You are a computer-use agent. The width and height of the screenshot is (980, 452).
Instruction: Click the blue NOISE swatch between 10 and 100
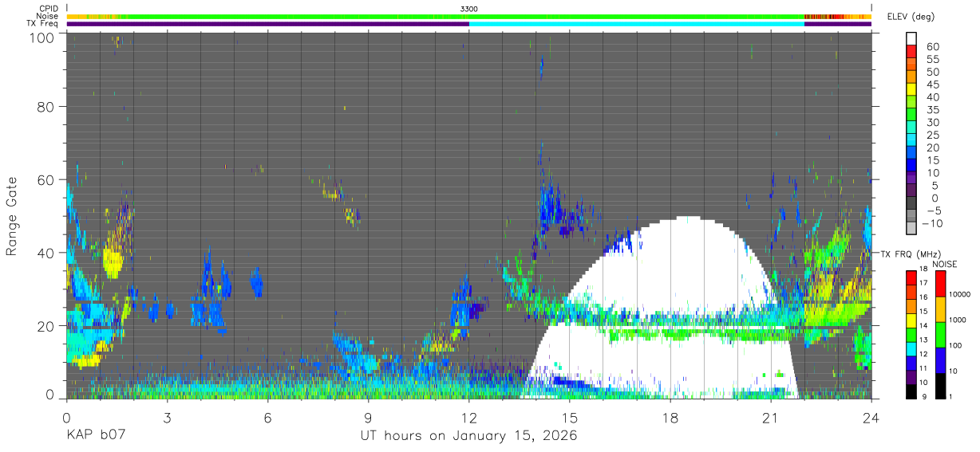(940, 359)
